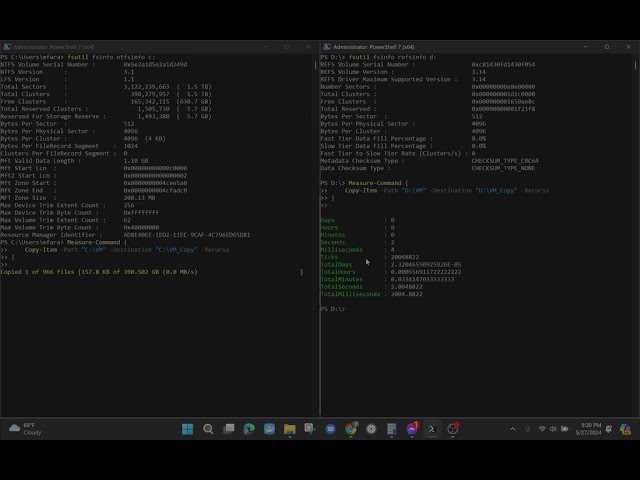Click the 'Free Clusters' value 165,342,115
640x480 pixels.
[x=150, y=102]
